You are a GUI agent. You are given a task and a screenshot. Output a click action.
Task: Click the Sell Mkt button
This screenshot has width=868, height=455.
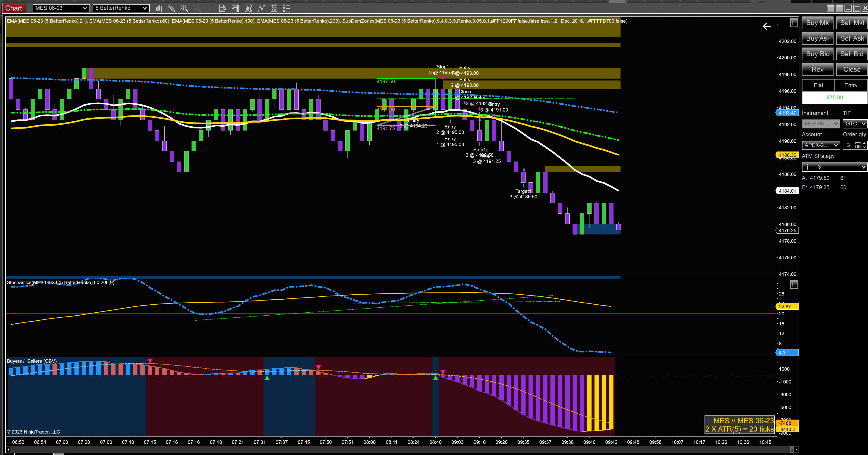pos(852,23)
